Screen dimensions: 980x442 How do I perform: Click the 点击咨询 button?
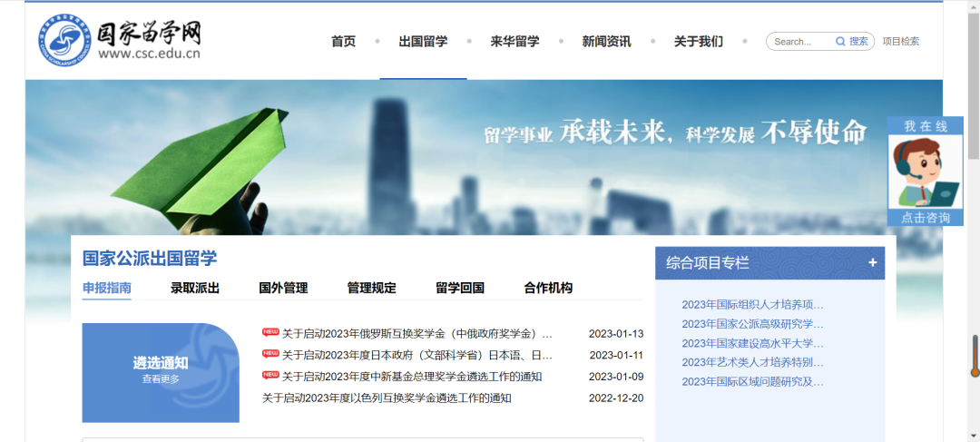click(x=925, y=218)
